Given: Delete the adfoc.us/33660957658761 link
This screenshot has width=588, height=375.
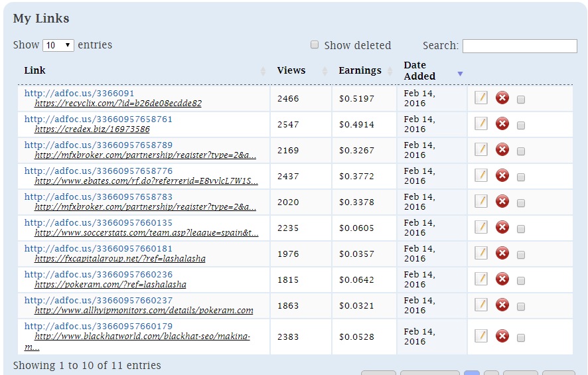Looking at the screenshot, I should (502, 124).
